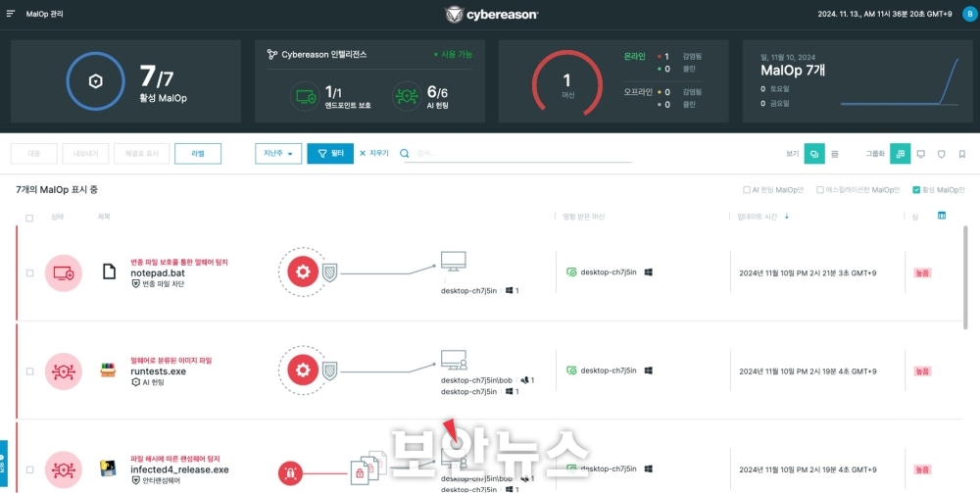Group MalOps by machine monitor icon

920,154
